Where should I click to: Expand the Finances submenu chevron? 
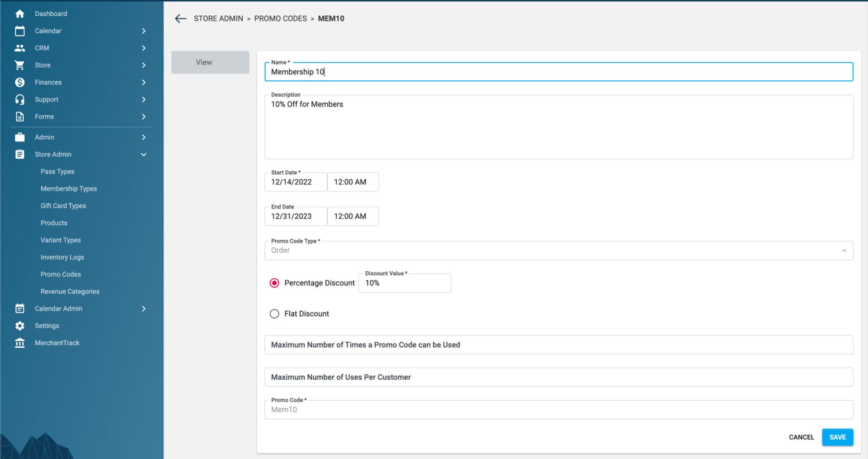coord(144,83)
